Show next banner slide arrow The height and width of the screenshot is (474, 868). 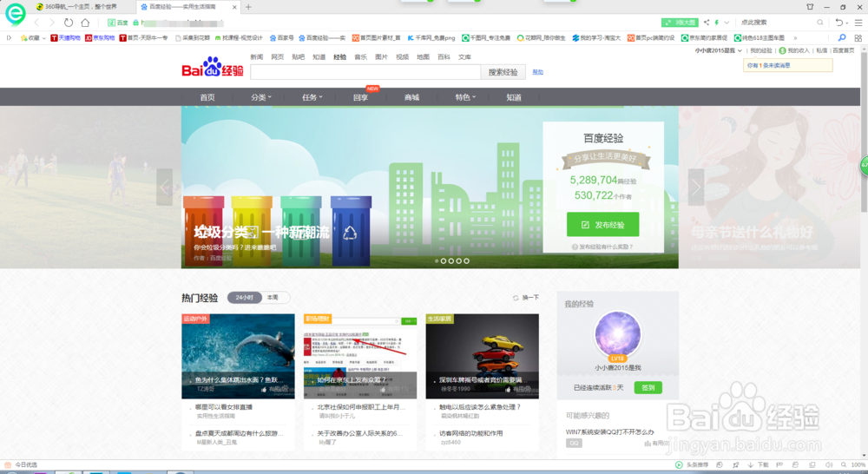(696, 188)
